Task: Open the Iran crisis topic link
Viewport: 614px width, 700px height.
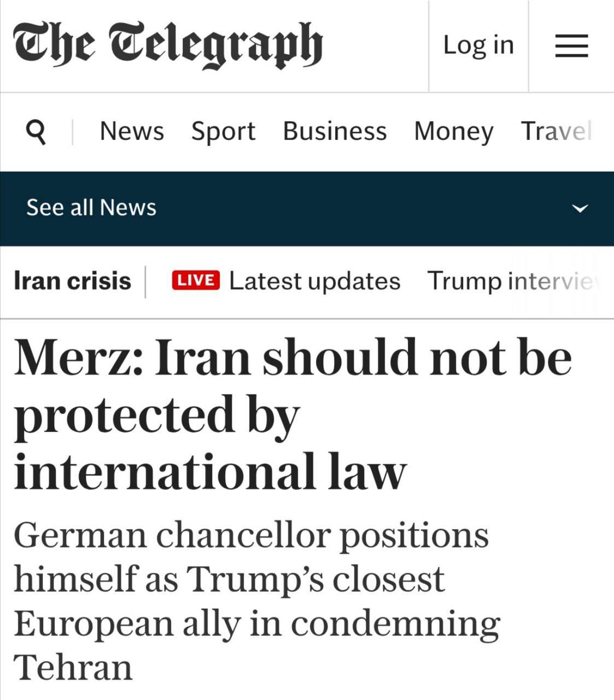Action: coord(73,281)
